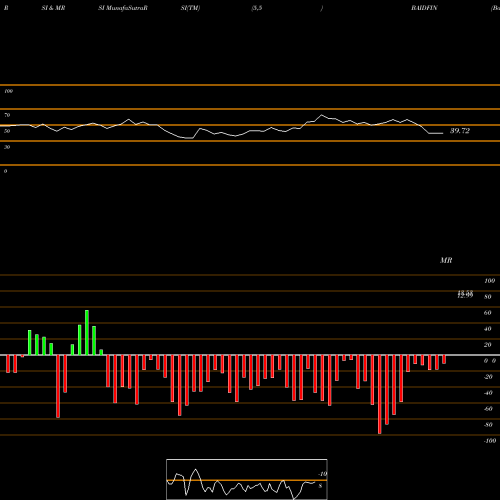Image resolution: width=500 pixels, height=500 pixels.
Task: Click the 100 label on right MR axis
Action: 489,281
